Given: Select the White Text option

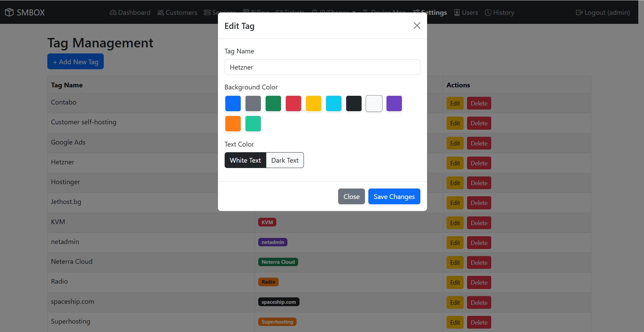Looking at the screenshot, I should tap(245, 160).
